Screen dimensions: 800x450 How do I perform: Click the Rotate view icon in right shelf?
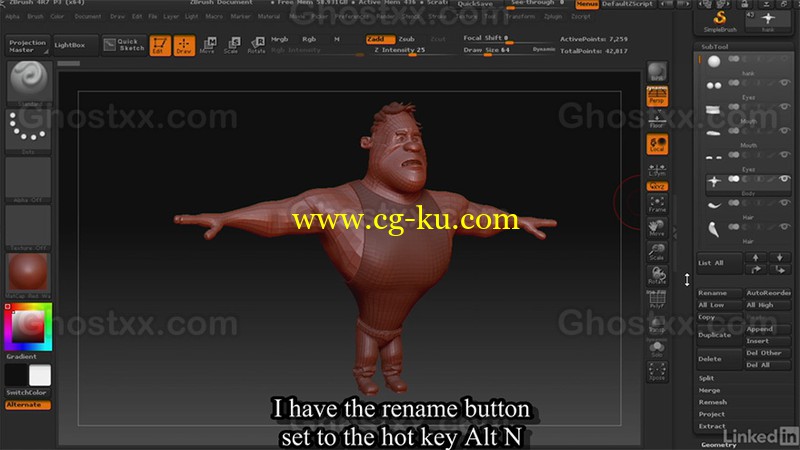point(657,276)
